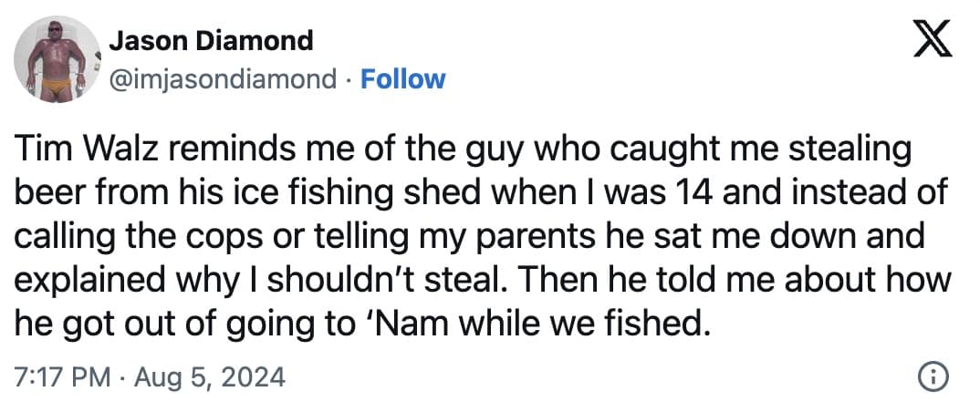The image size is (980, 412).
Task: Follow the tweet's author
Action: click(x=403, y=79)
